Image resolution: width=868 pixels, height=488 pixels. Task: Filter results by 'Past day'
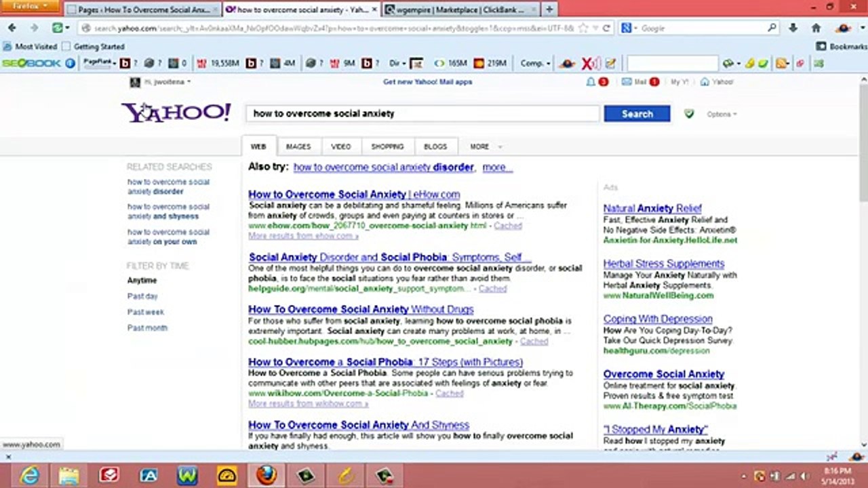tap(142, 296)
